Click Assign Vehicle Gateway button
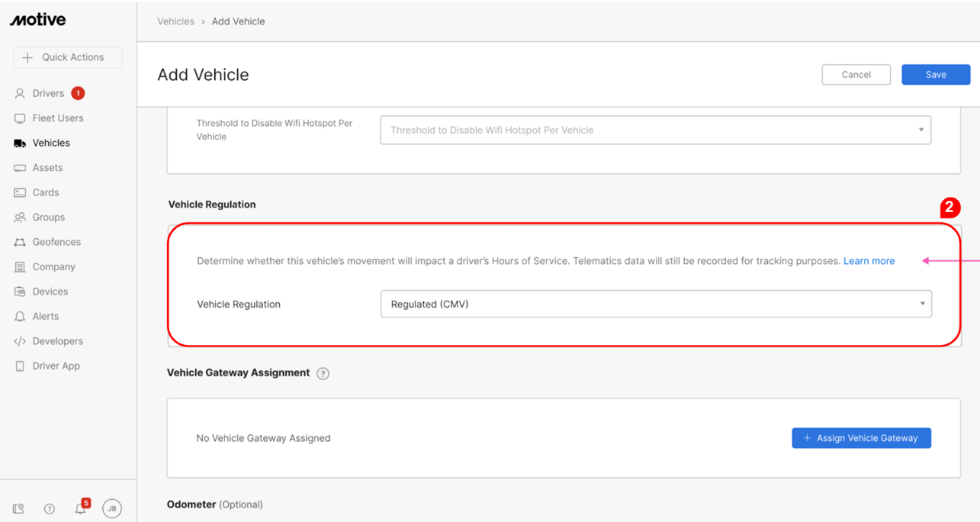Screen dimensions: 980x522 click(x=861, y=438)
